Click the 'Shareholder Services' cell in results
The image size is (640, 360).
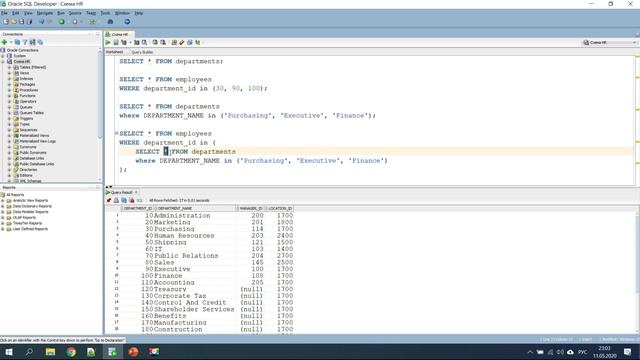click(194, 309)
